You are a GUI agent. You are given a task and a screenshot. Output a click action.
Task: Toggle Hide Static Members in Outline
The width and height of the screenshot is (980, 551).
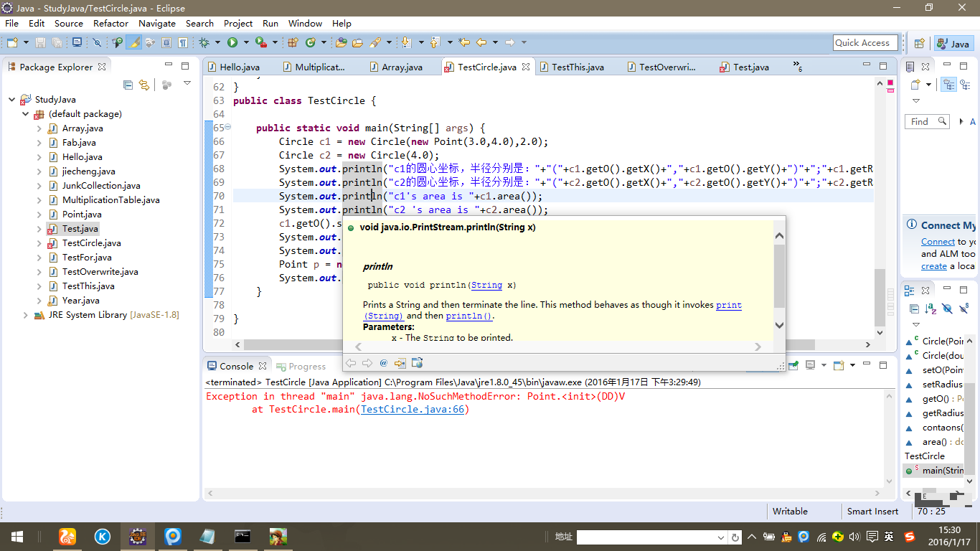click(x=963, y=309)
